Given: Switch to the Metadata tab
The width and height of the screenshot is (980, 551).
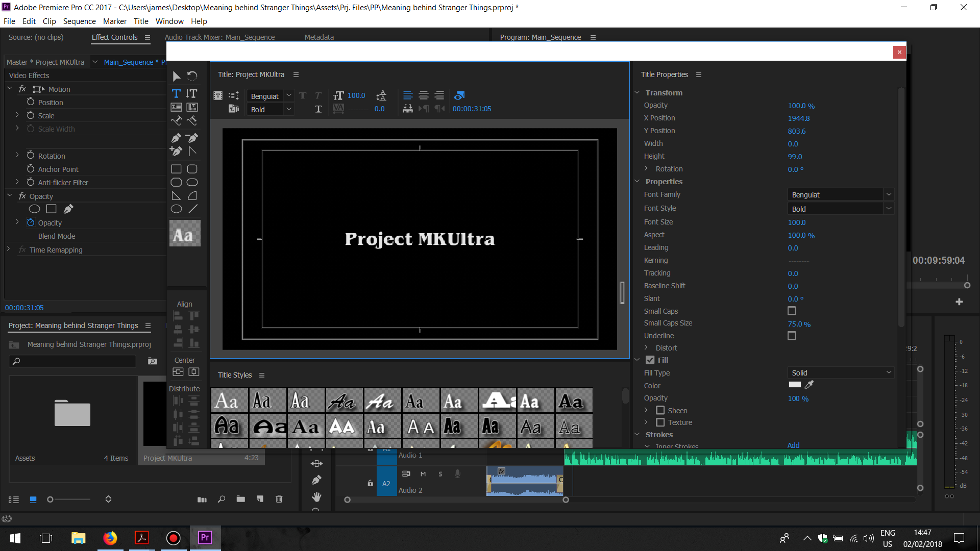Looking at the screenshot, I should tap(319, 37).
